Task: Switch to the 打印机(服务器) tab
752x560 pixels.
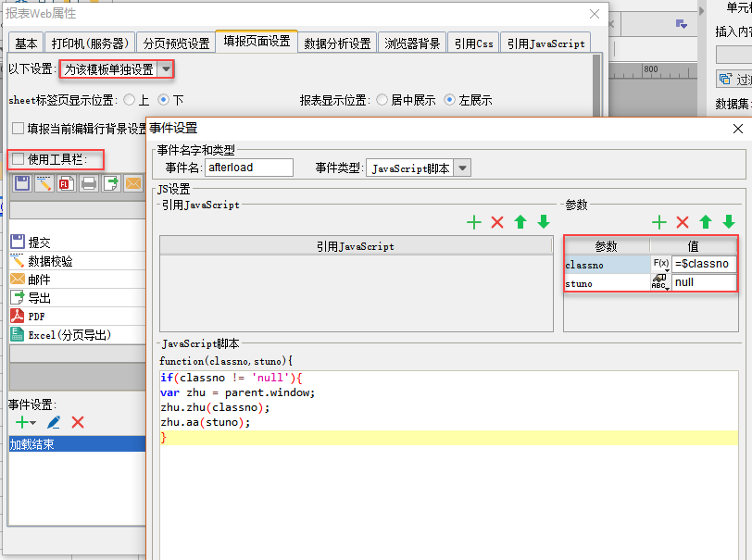Action: [x=90, y=44]
